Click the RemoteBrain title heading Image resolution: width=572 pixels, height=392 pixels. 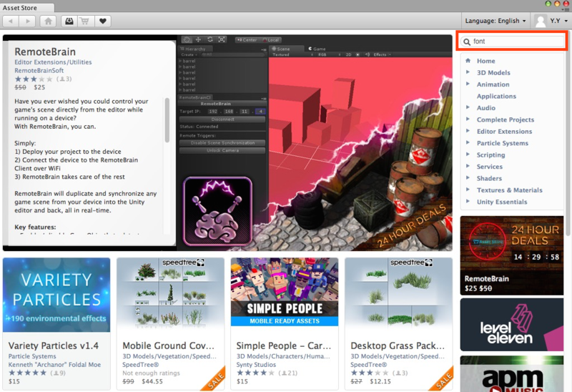click(x=45, y=52)
